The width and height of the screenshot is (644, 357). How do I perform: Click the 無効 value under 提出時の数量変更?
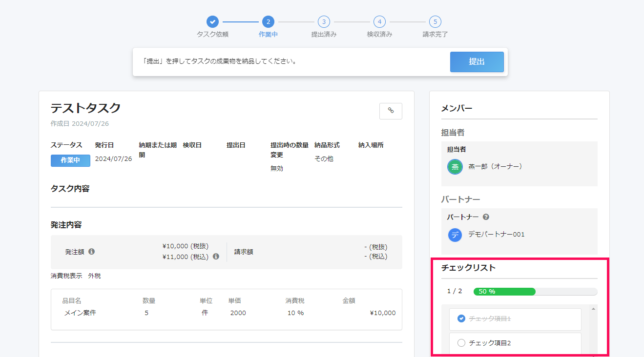click(277, 168)
